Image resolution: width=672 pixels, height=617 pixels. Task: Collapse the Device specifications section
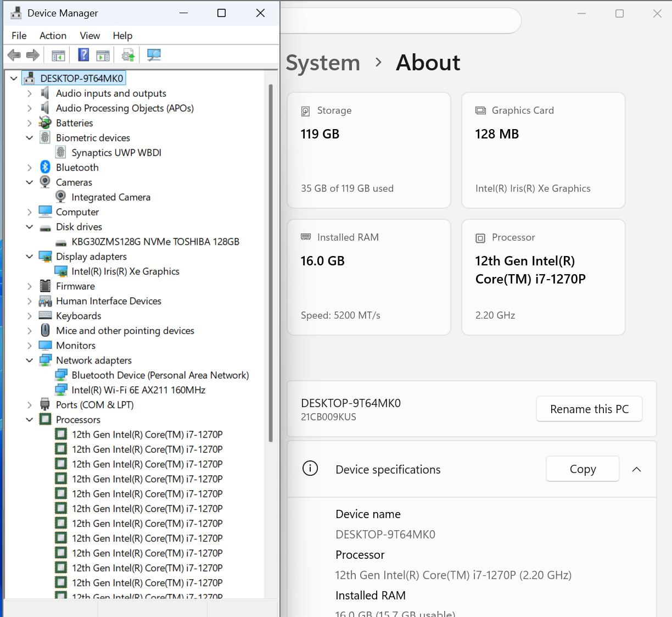(x=637, y=469)
